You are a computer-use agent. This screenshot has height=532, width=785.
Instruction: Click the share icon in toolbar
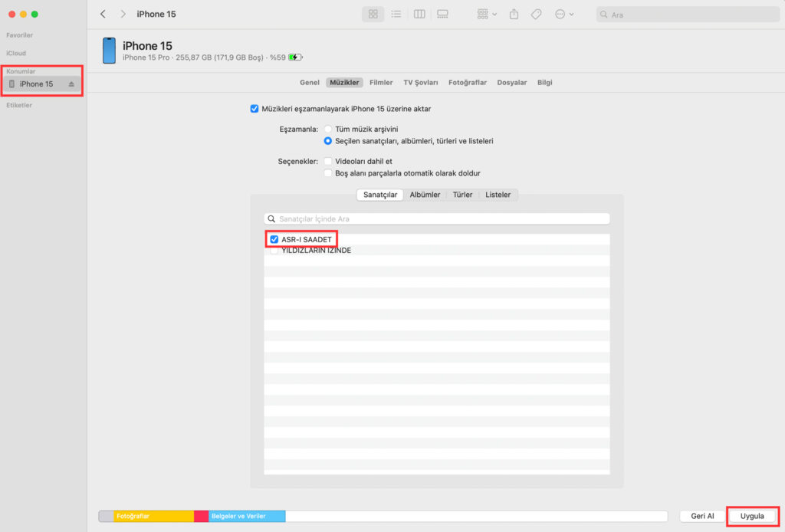click(514, 15)
